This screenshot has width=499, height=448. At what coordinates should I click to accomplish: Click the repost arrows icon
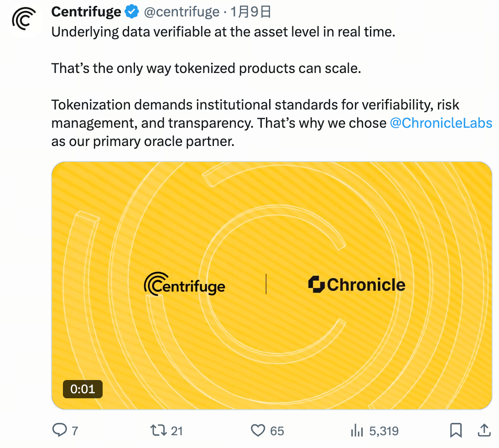158,430
